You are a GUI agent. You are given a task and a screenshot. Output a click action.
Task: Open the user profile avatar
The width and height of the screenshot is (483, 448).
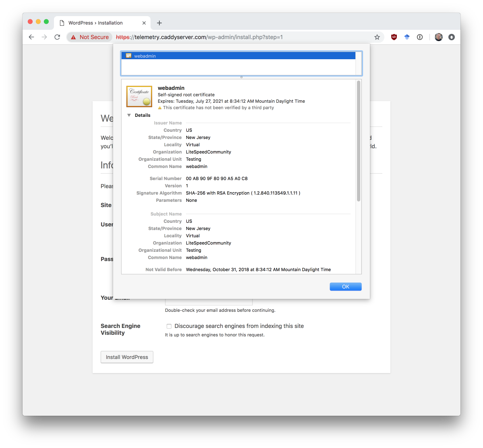[439, 37]
